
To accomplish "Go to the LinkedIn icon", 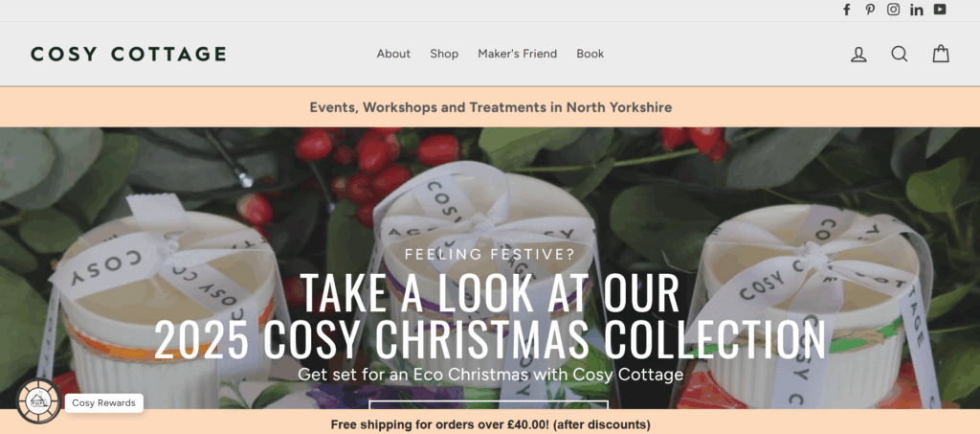I will (917, 10).
